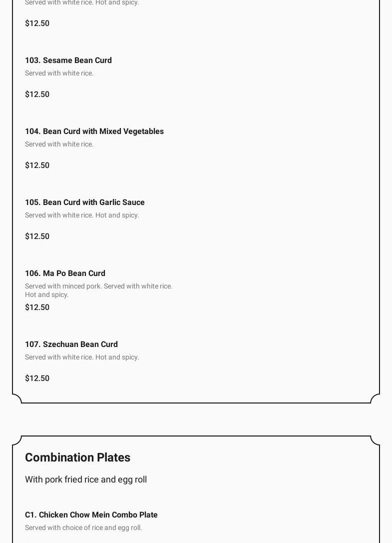Open 104. Bean Curd with Mixed Vegetables

coord(94,131)
